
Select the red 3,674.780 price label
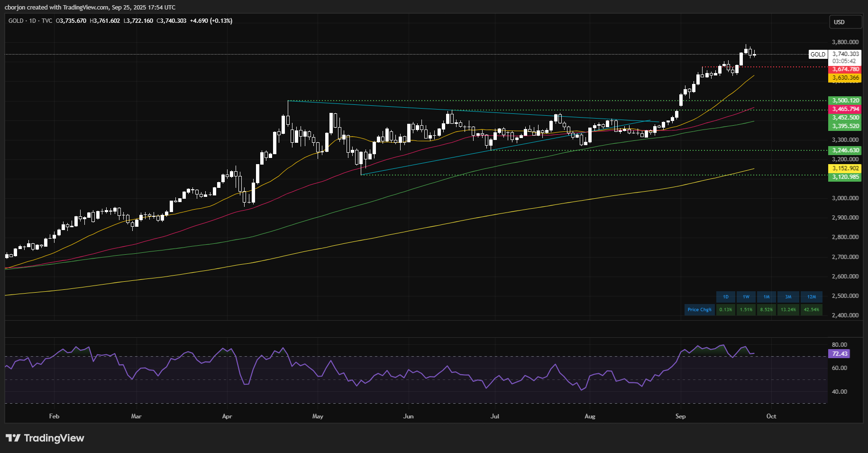pos(846,69)
